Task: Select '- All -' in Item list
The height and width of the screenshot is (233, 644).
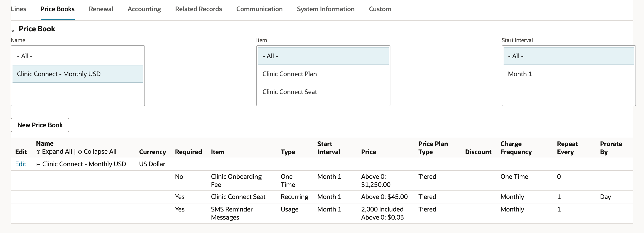Action: [x=323, y=56]
